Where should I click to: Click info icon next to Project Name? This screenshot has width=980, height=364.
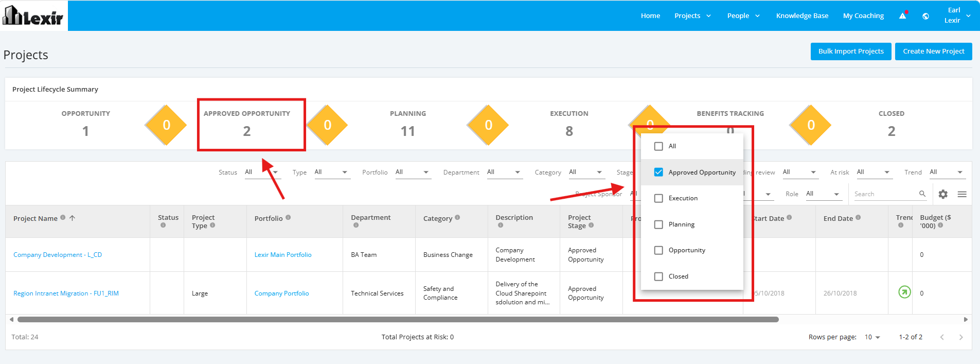(63, 217)
